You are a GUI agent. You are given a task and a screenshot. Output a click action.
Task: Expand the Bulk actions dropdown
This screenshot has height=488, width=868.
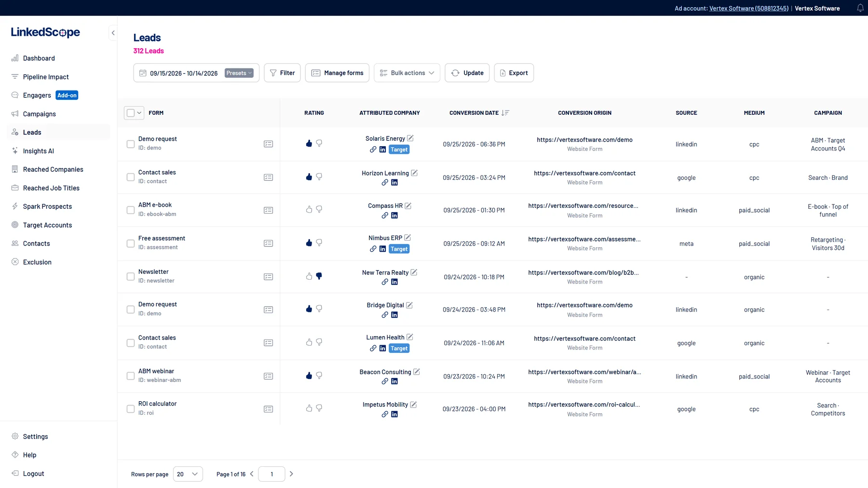click(407, 73)
